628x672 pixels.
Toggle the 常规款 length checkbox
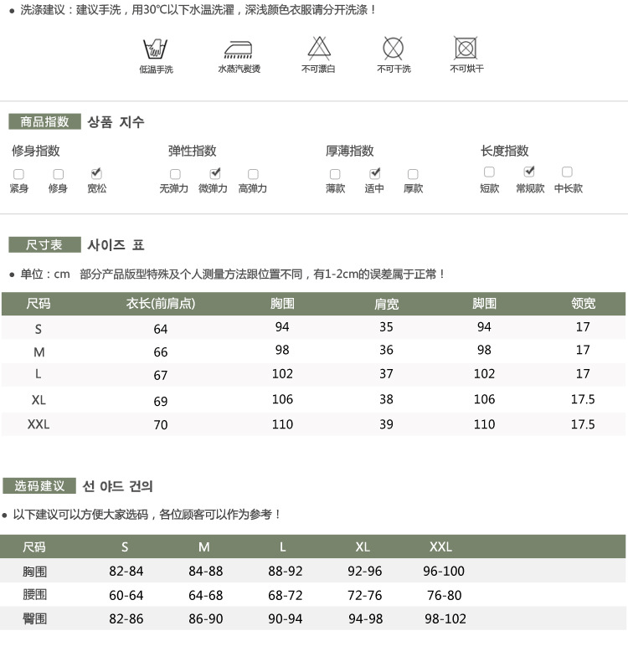(x=529, y=172)
